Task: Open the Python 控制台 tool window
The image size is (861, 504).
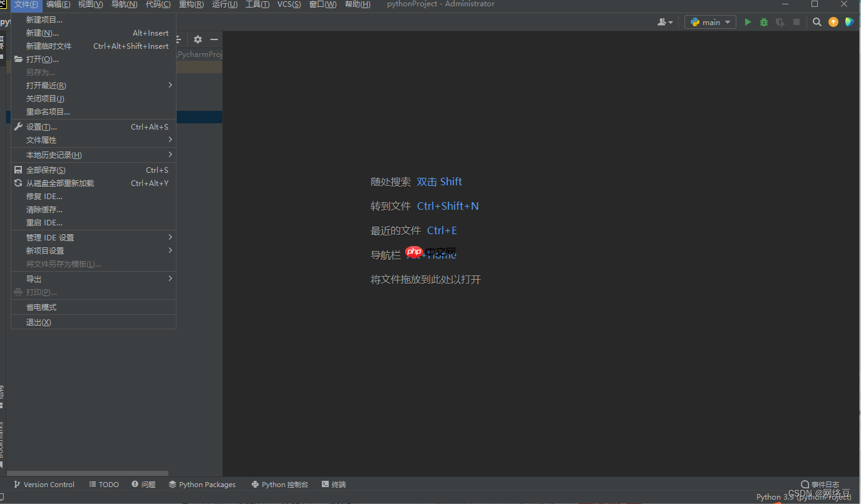Action: pos(279,484)
